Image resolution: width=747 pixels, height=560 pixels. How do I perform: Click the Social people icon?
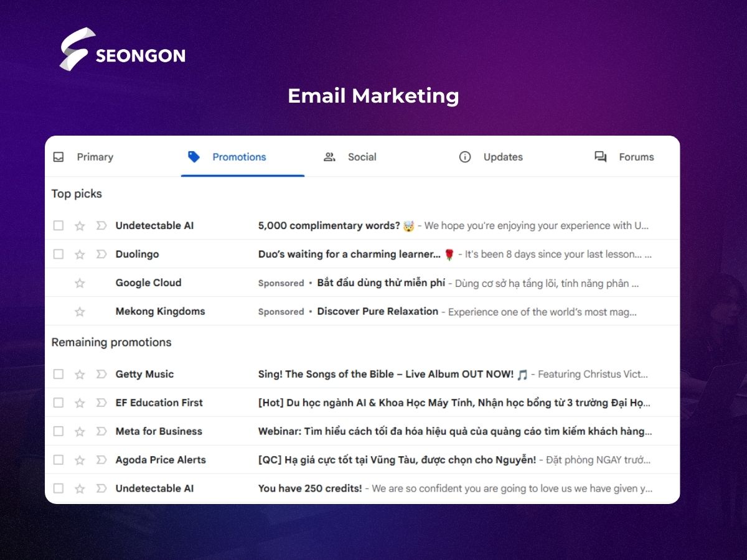click(x=329, y=157)
